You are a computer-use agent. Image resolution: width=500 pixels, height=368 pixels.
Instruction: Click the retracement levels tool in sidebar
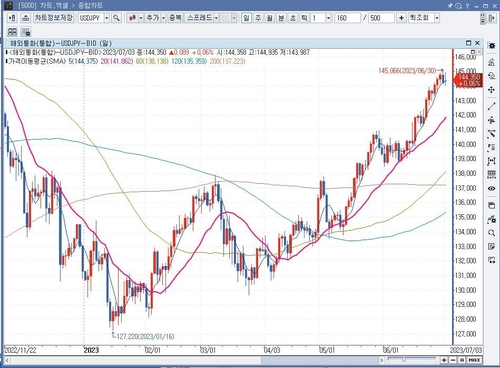click(x=491, y=148)
